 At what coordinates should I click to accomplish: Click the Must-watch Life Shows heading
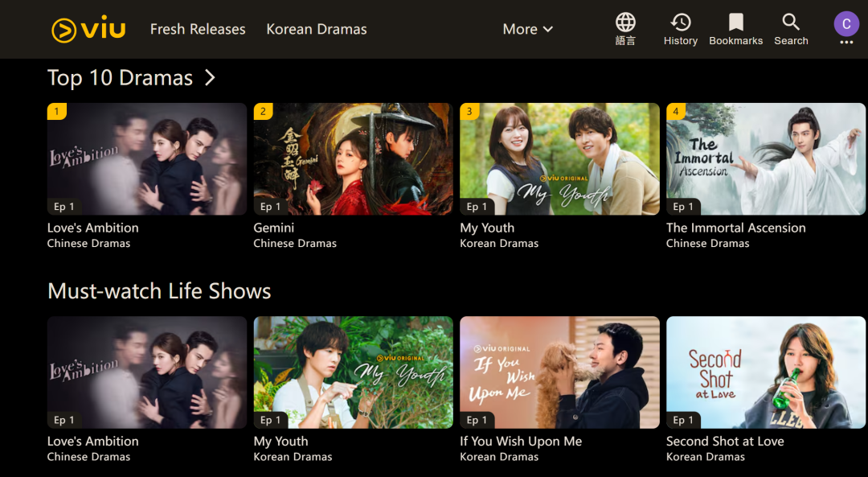coord(159,291)
